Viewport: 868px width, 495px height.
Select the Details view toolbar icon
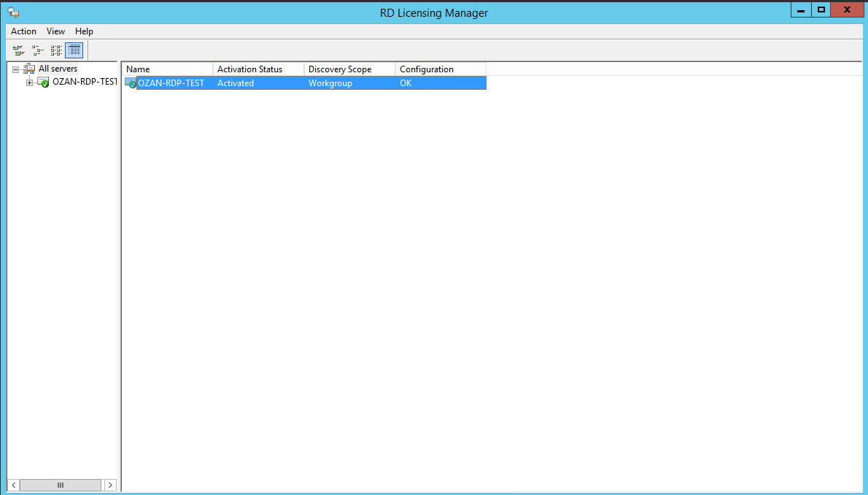click(74, 50)
